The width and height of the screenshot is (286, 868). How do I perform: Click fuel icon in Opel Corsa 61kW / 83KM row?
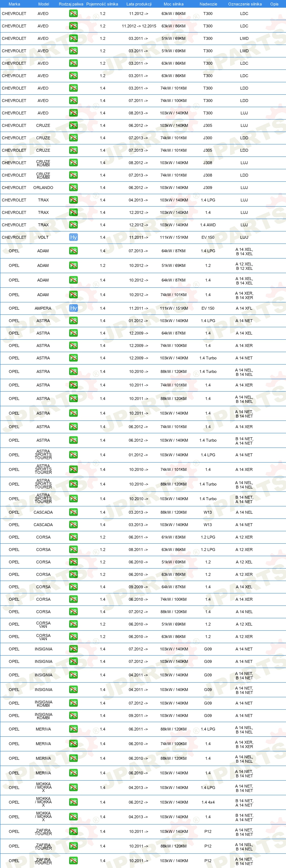coord(73,537)
